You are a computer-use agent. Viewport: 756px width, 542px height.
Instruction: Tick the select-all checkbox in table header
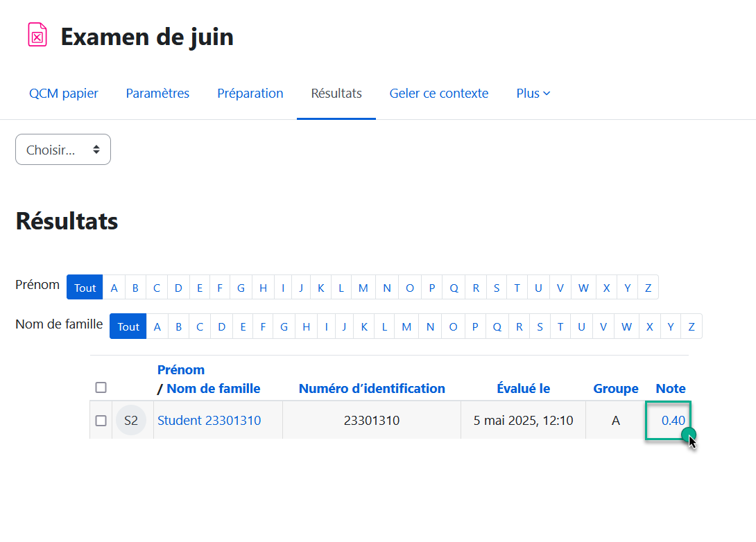(101, 387)
